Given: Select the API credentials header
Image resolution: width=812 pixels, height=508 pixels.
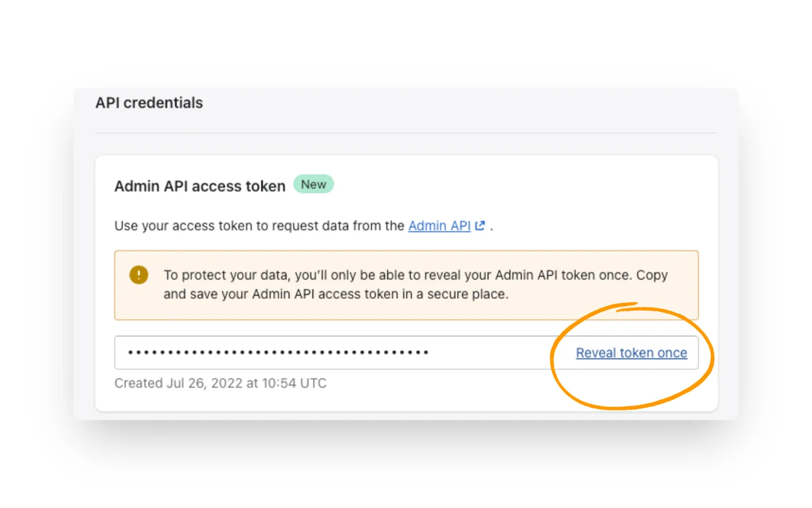Looking at the screenshot, I should 149,102.
